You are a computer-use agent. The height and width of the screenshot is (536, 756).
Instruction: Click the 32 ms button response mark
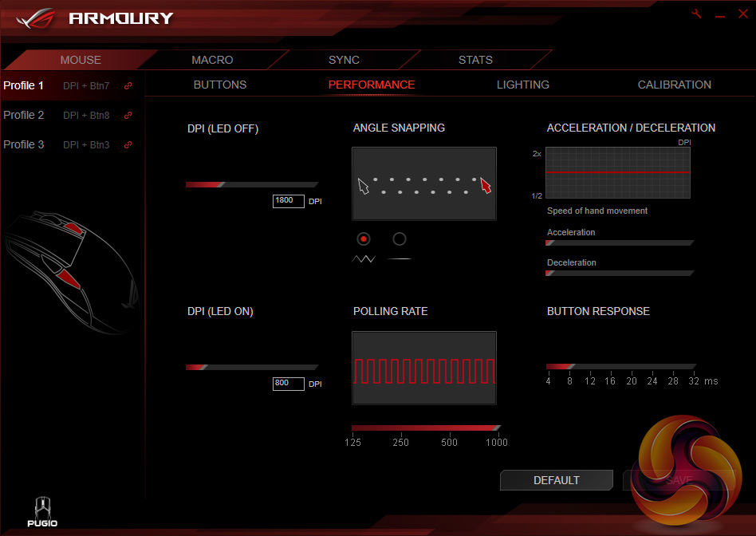pos(694,381)
